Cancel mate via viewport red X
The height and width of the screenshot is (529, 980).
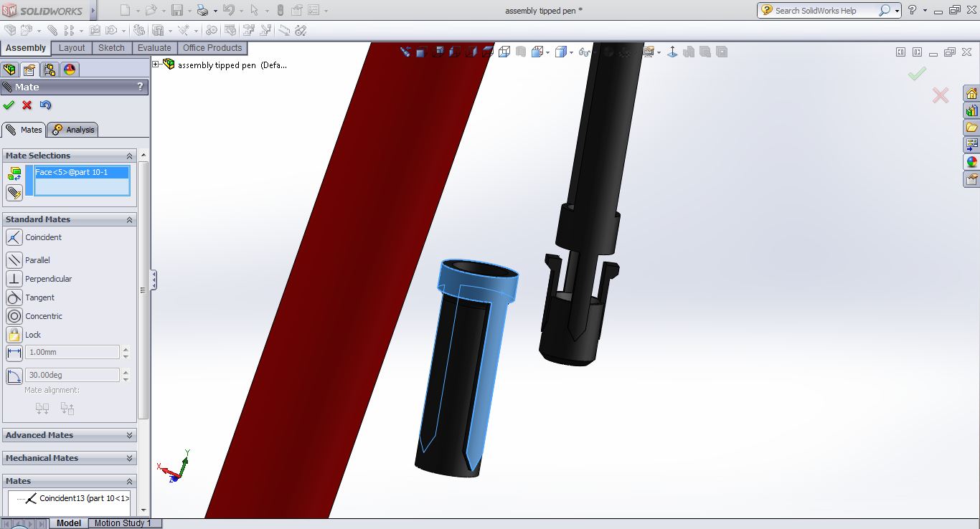tap(940, 95)
